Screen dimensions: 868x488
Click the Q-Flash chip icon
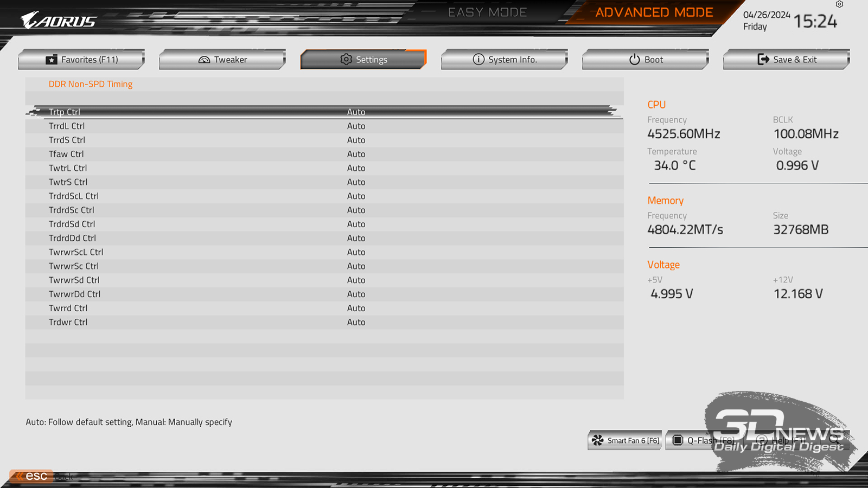tap(678, 440)
